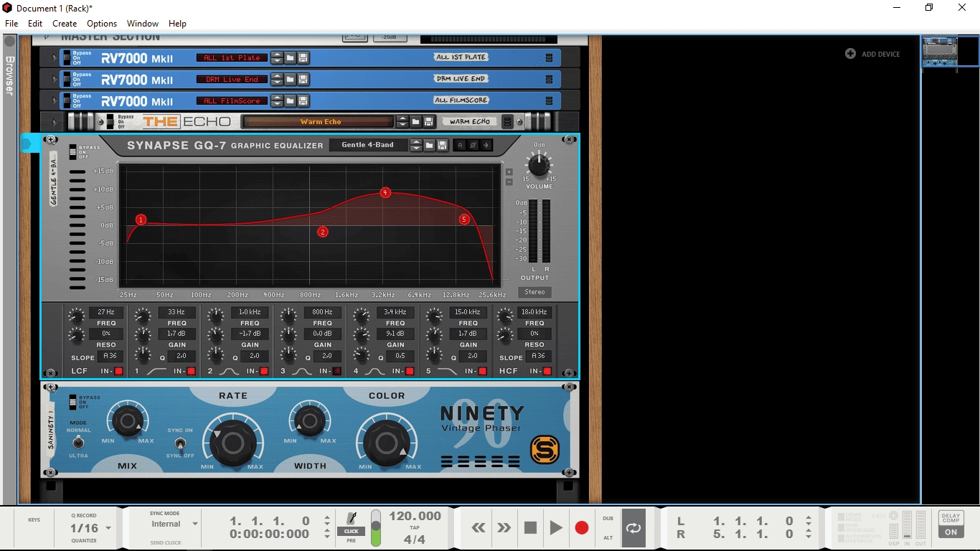Toggle the Loop button in the transport
The width and height of the screenshot is (980, 551).
[633, 528]
